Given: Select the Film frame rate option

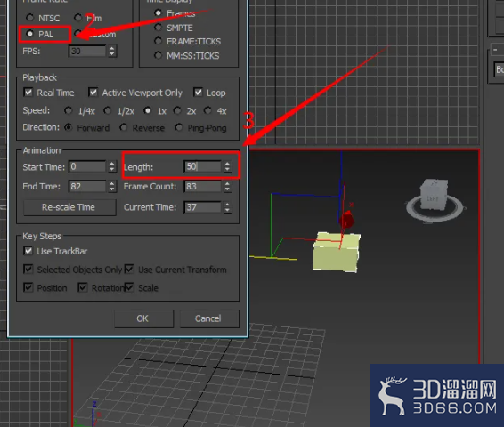Looking at the screenshot, I should point(77,17).
